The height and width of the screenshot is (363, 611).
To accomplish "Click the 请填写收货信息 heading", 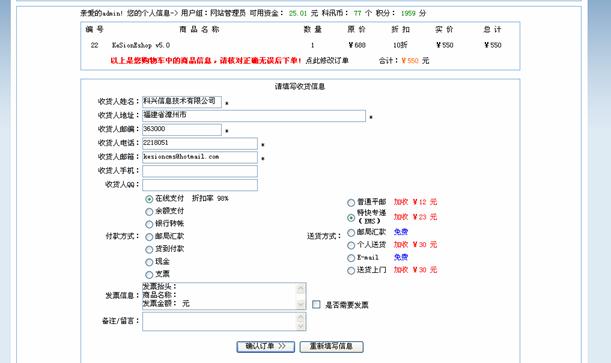I will tap(300, 86).
